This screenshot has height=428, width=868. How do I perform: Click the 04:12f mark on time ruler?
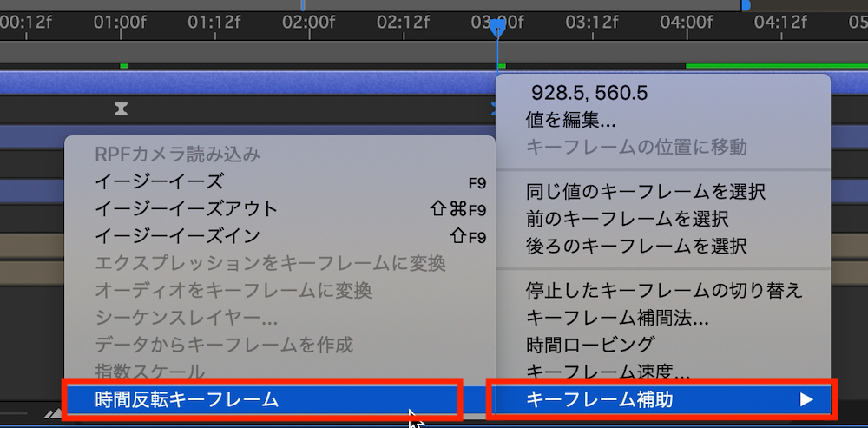pos(780,23)
